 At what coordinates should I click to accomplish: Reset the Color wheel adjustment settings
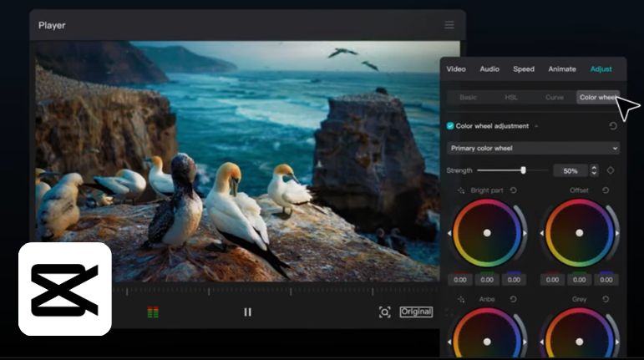point(613,126)
